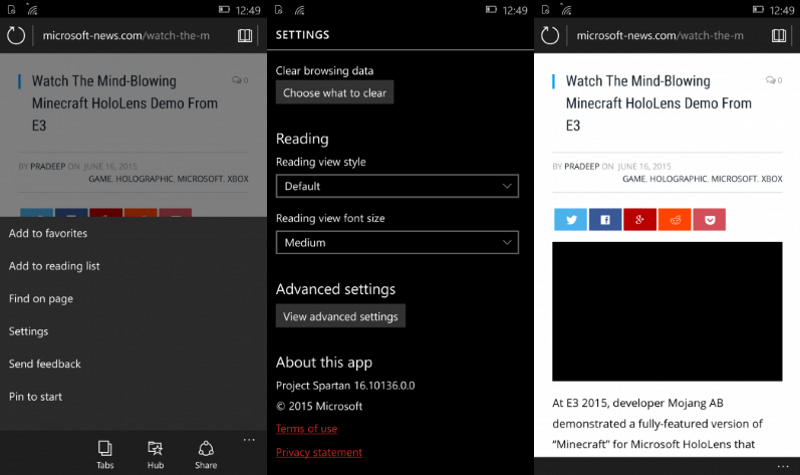
Task: Click HOLOGRAPHIC tag in right screen
Action: click(678, 179)
